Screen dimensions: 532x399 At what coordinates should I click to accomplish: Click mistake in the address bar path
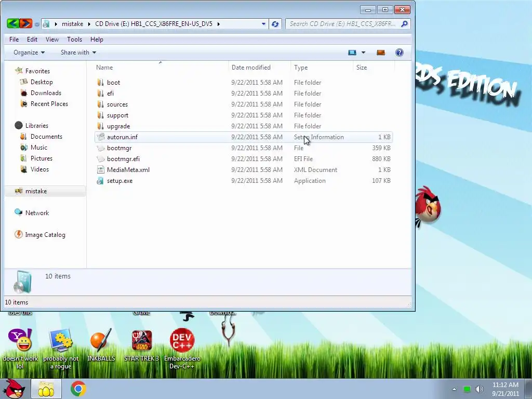72,24
